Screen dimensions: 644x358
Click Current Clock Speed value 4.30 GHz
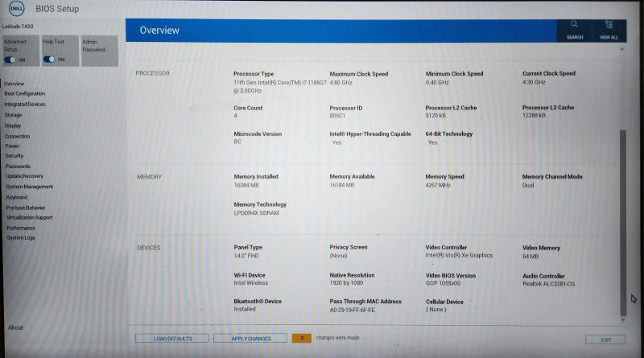click(534, 82)
